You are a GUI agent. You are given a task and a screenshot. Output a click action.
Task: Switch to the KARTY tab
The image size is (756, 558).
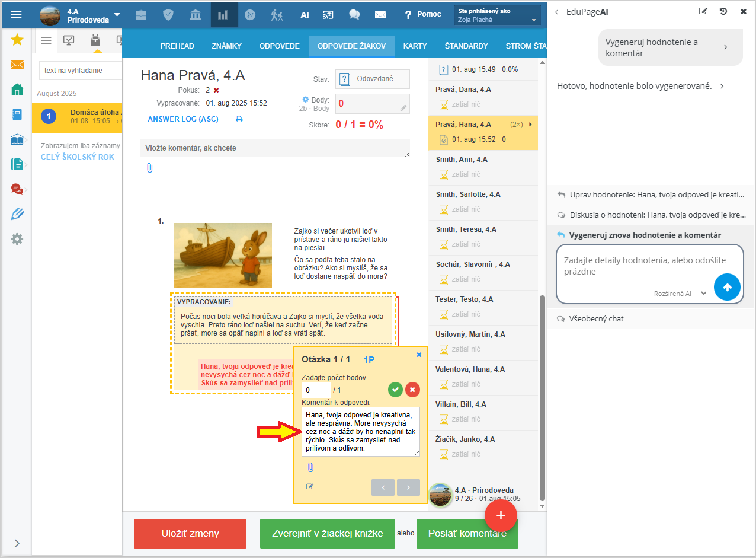pos(415,46)
